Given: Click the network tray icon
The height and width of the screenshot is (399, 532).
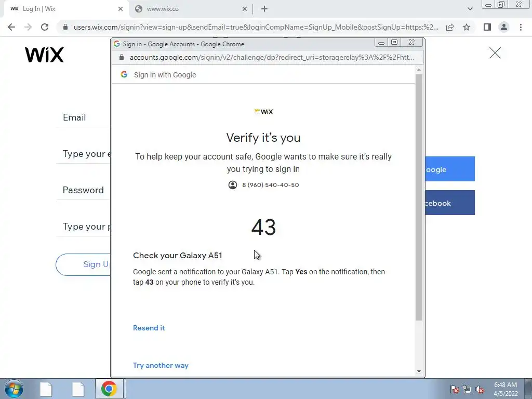Looking at the screenshot, I should pos(467,389).
